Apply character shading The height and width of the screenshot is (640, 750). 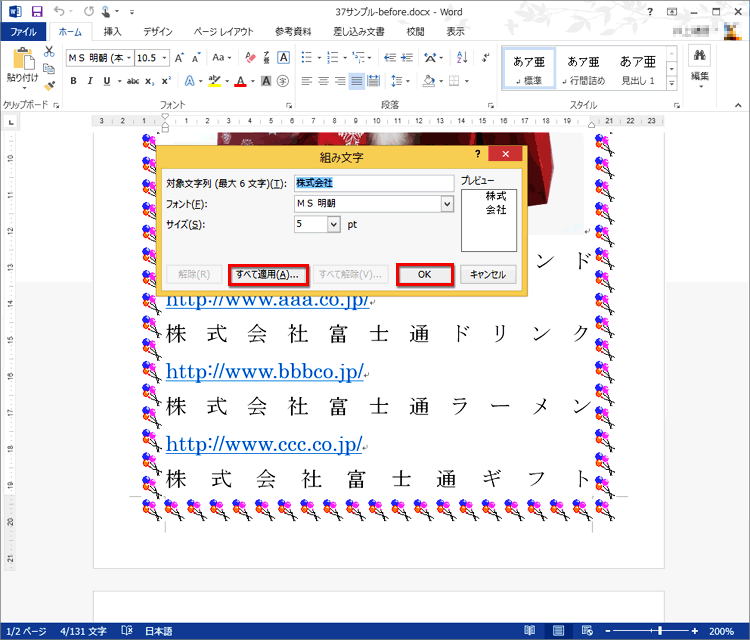(266, 81)
